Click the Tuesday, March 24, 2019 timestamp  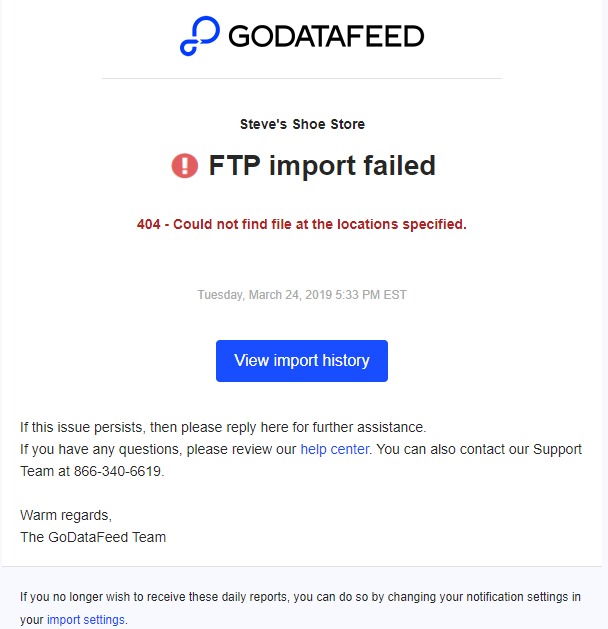pos(302,295)
